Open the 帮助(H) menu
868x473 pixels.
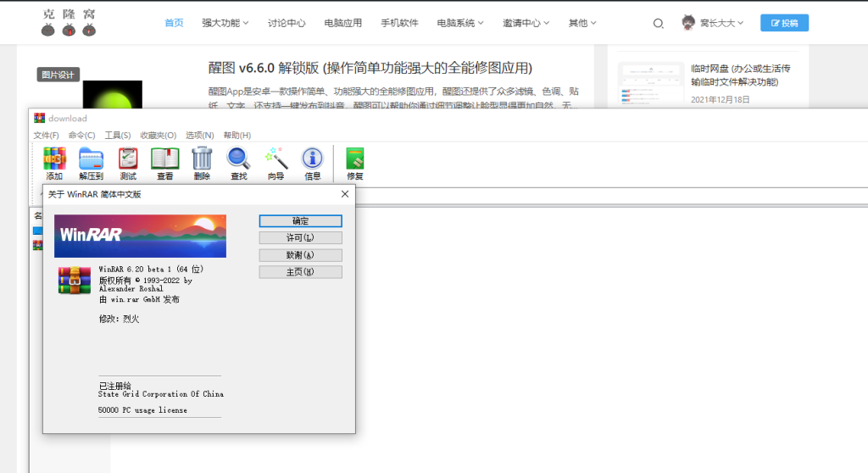click(237, 135)
